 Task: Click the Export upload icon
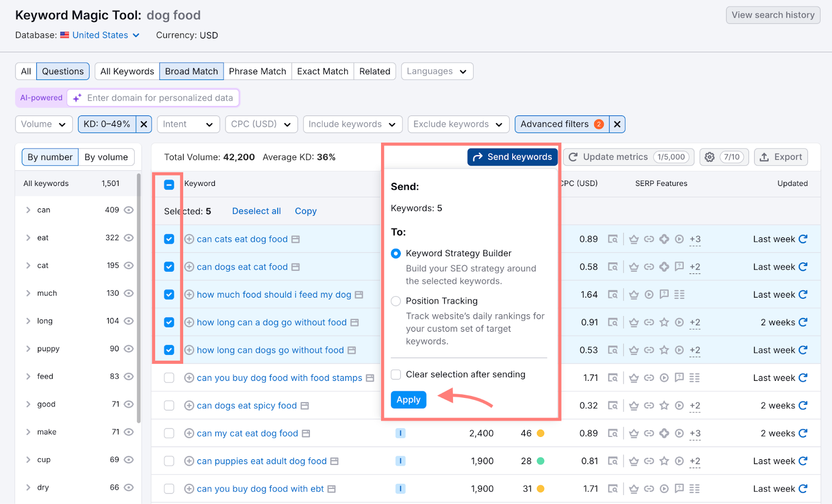(765, 156)
